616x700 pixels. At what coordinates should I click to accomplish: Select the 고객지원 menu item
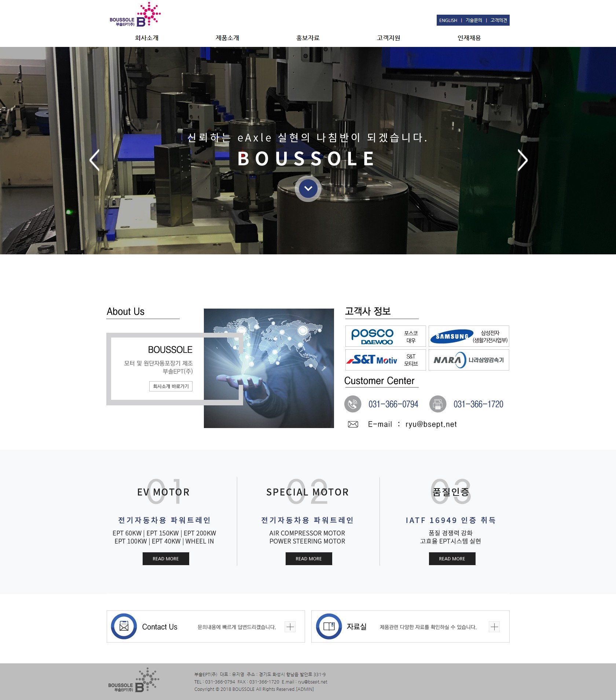click(x=388, y=38)
